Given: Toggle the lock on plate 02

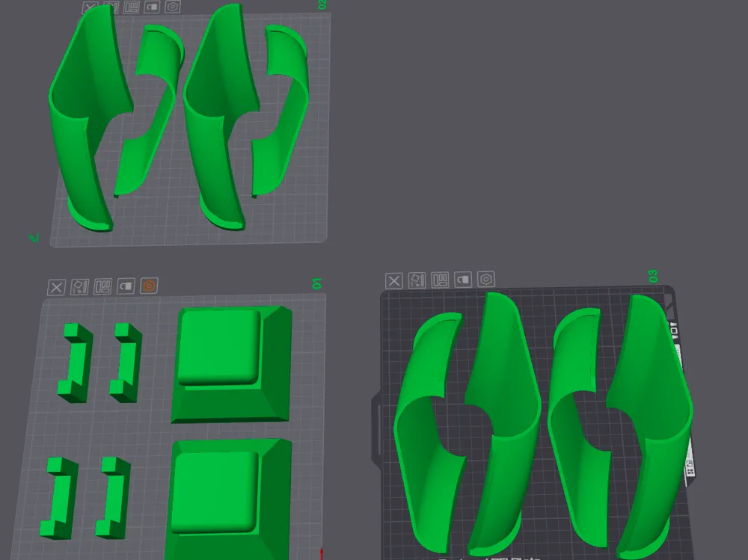Looking at the screenshot, I should click(x=152, y=7).
